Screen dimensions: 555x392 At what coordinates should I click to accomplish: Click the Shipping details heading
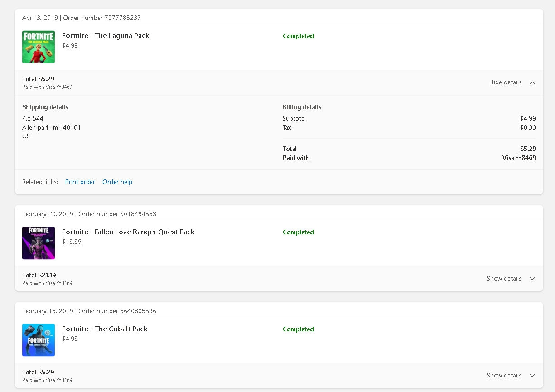(x=45, y=107)
